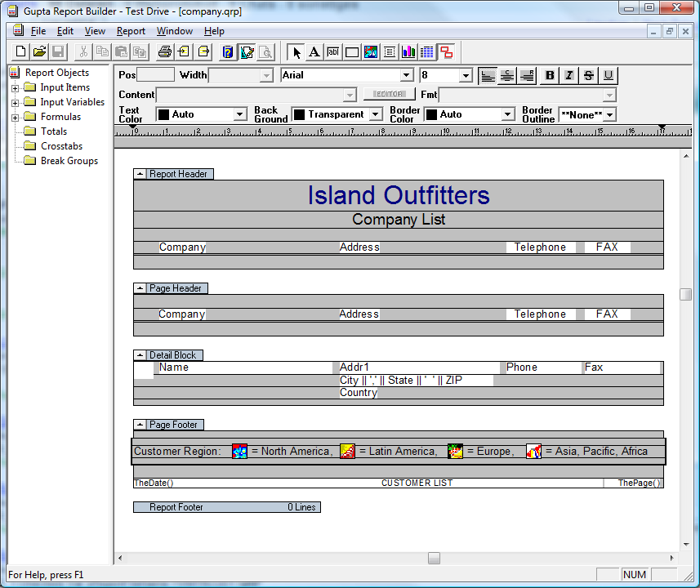The height and width of the screenshot is (588, 700).
Task: Select the dotted list tool icon
Action: (390, 52)
